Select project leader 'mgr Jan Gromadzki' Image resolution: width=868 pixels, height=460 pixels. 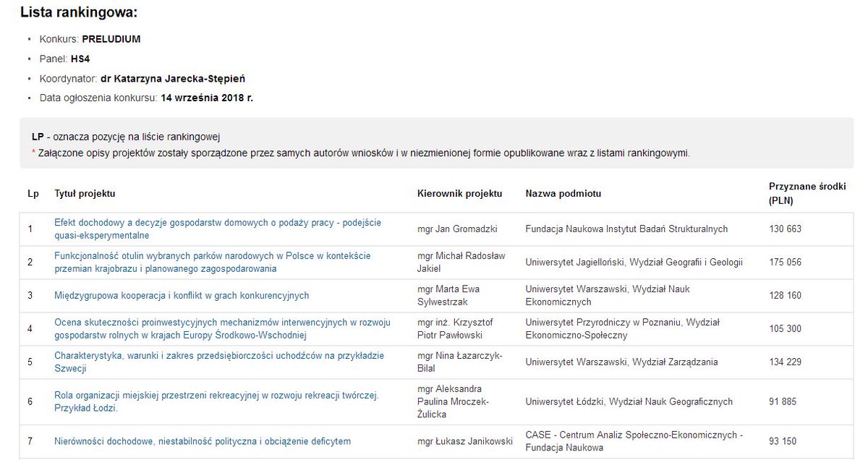click(457, 229)
